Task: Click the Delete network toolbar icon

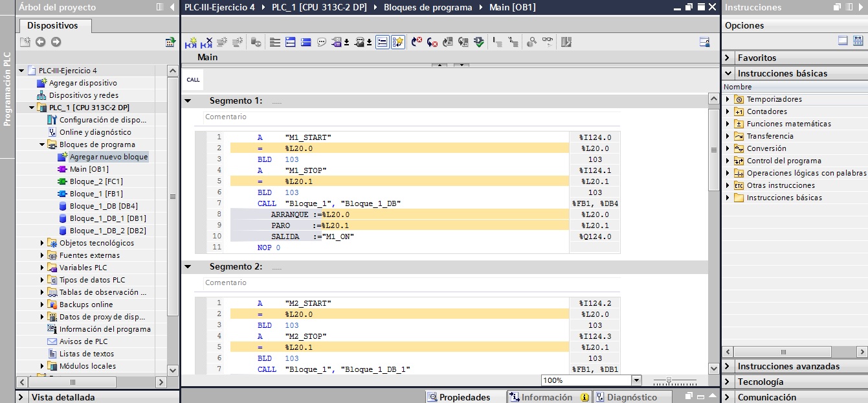Action: tap(206, 42)
